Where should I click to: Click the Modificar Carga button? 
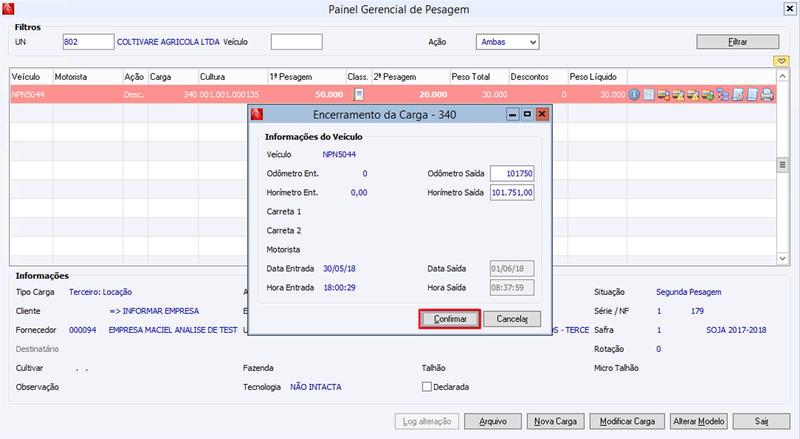tap(627, 421)
